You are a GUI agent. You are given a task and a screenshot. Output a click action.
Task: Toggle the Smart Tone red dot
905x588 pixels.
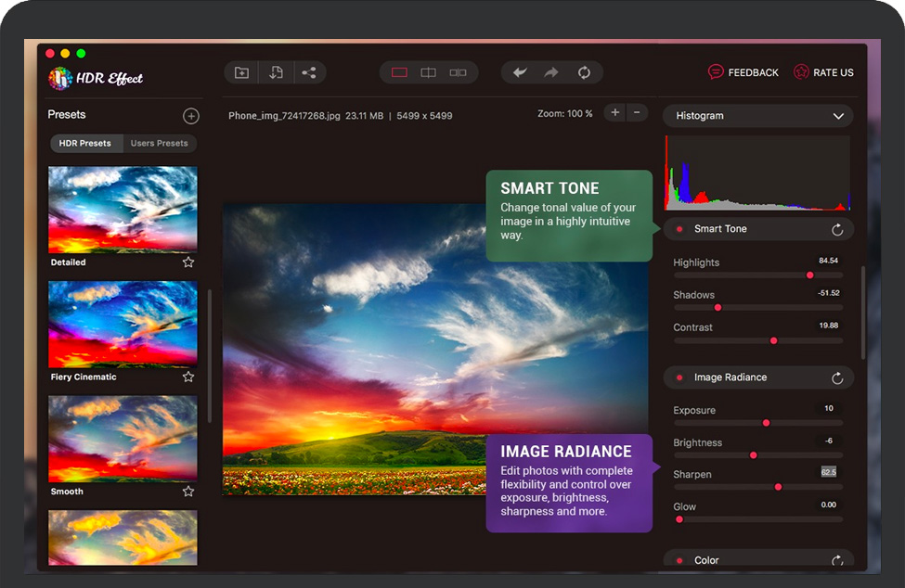[x=679, y=229]
